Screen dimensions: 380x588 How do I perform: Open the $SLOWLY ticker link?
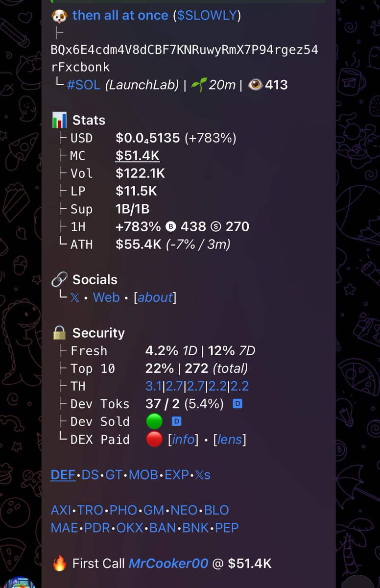pyautogui.click(x=207, y=15)
